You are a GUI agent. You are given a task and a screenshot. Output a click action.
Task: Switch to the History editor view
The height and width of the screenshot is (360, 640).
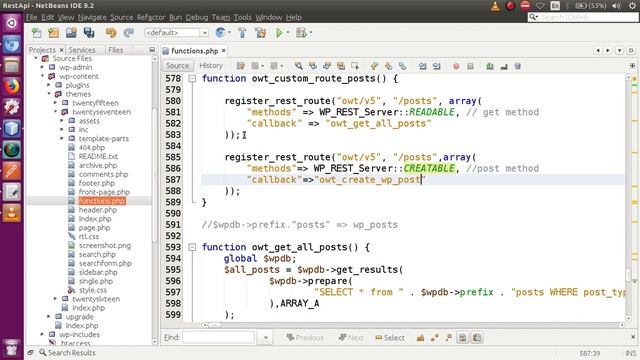pos(211,66)
